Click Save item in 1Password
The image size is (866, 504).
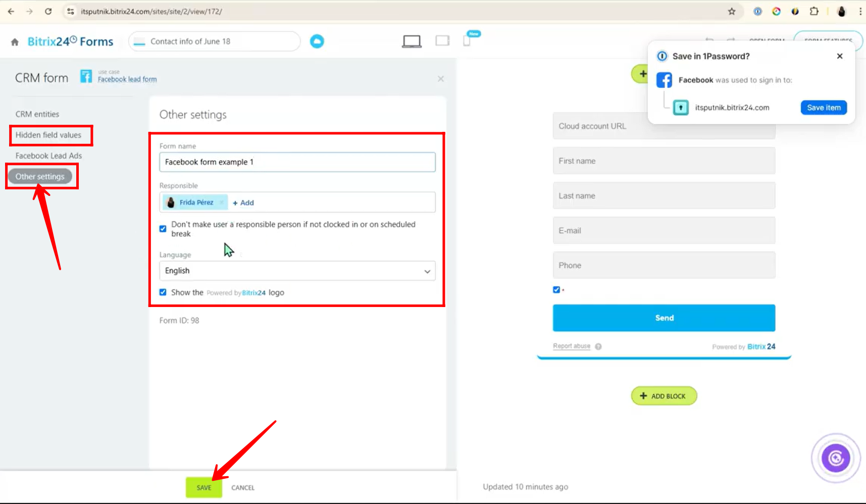coord(824,108)
